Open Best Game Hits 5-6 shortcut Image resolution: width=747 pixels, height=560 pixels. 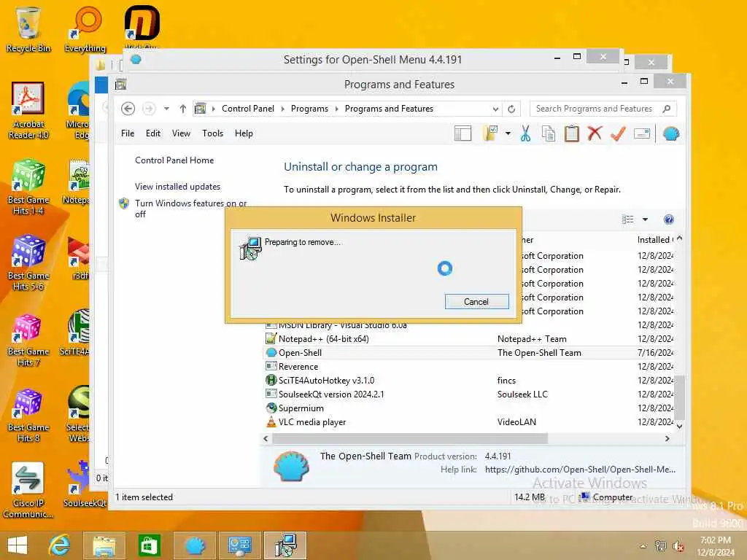[x=28, y=262]
